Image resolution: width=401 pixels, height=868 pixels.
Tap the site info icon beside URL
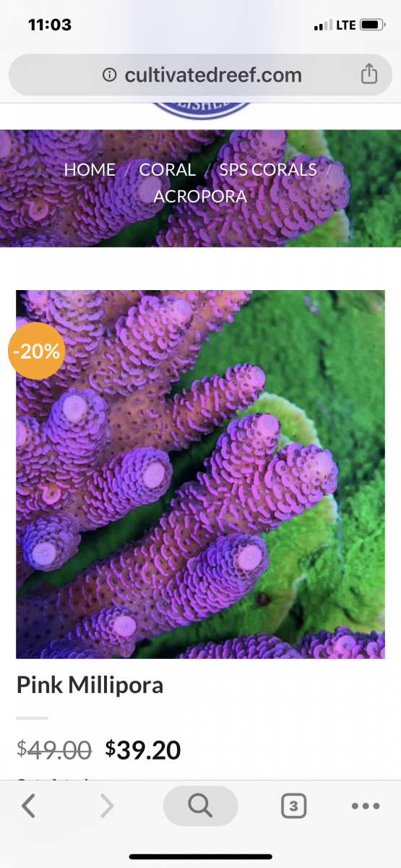pos(110,75)
